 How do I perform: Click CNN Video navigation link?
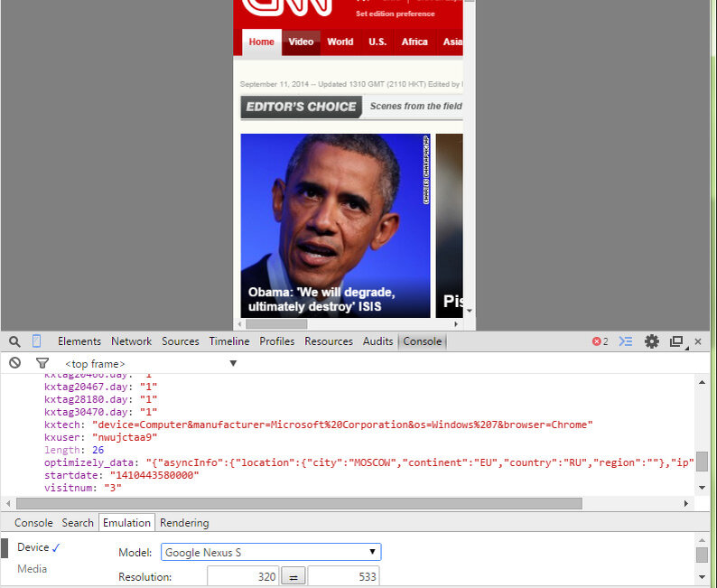301,42
